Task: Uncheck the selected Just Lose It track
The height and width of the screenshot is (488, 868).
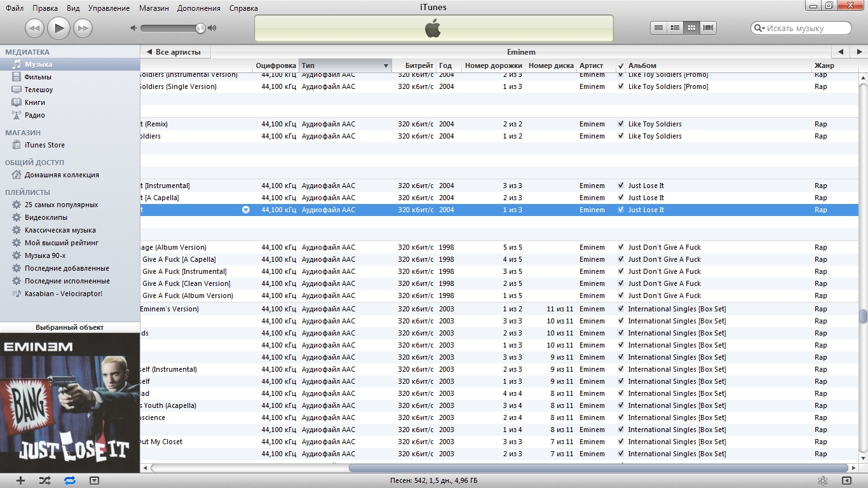Action: click(x=621, y=210)
